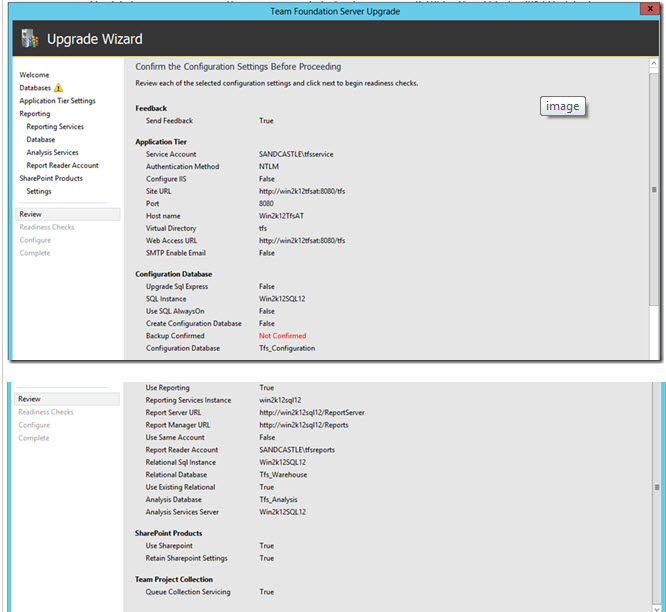Open Report Reader Account sub-step
The height and width of the screenshot is (612, 666).
click(62, 165)
